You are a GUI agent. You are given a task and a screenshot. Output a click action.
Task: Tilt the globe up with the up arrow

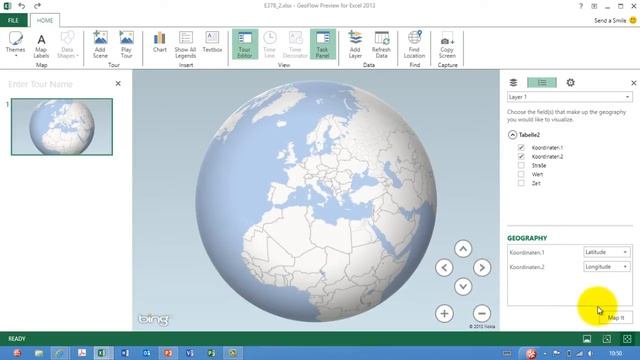pos(463,249)
